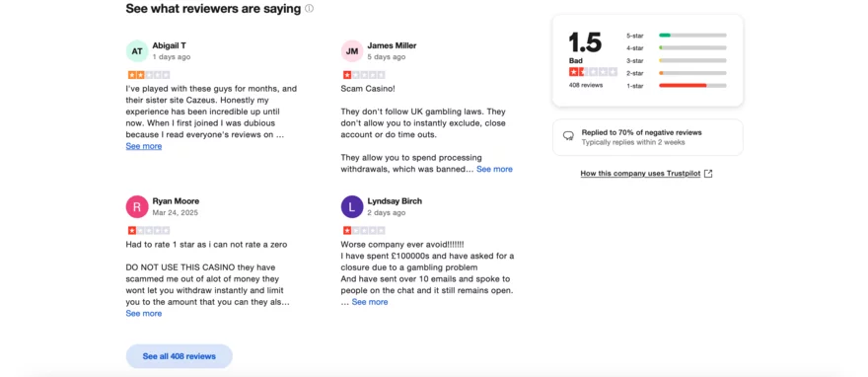Click See all 408 reviews button
This screenshot has width=868, height=377.
179,356
